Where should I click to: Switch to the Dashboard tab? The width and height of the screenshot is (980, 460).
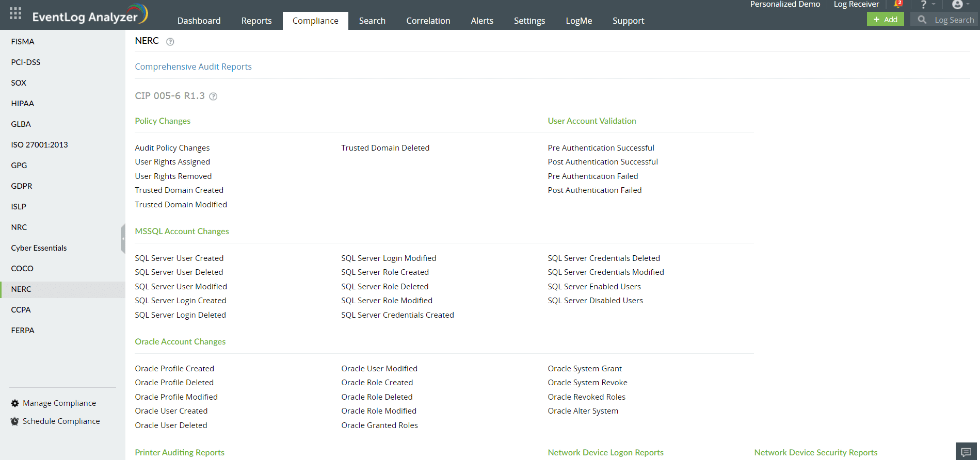coord(199,21)
